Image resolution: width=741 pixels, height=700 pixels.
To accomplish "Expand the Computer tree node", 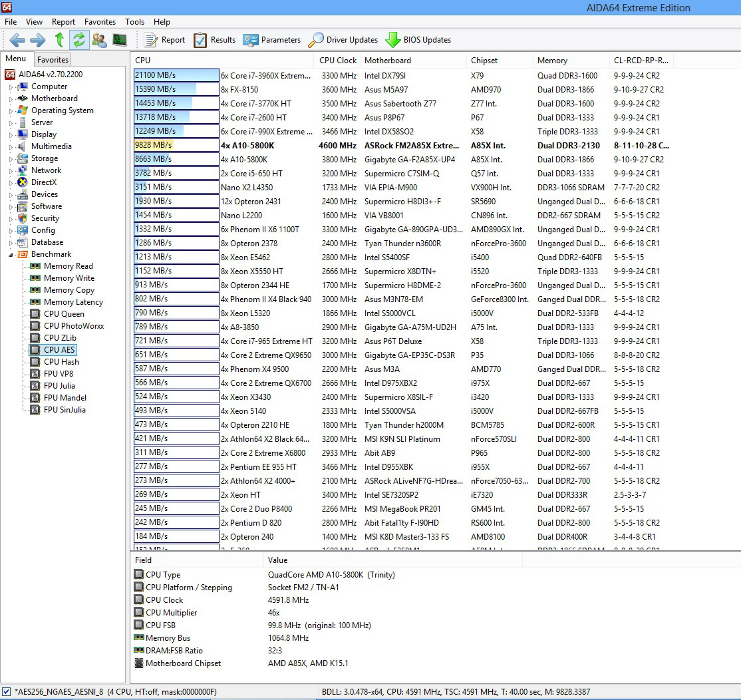I will (x=11, y=87).
